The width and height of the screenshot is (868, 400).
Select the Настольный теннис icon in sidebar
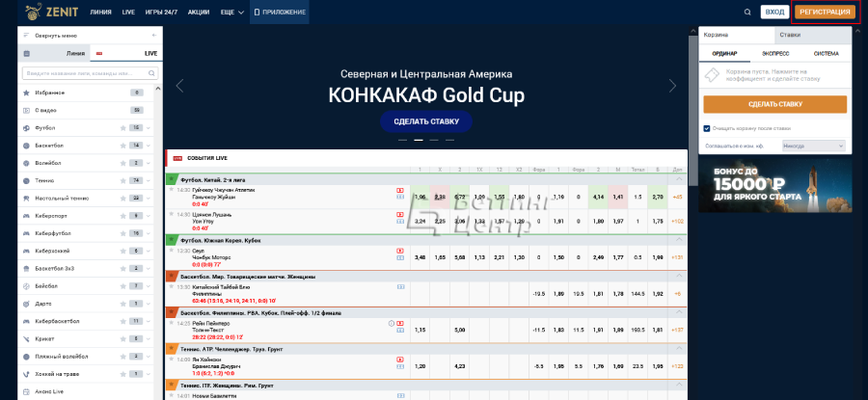click(x=26, y=198)
